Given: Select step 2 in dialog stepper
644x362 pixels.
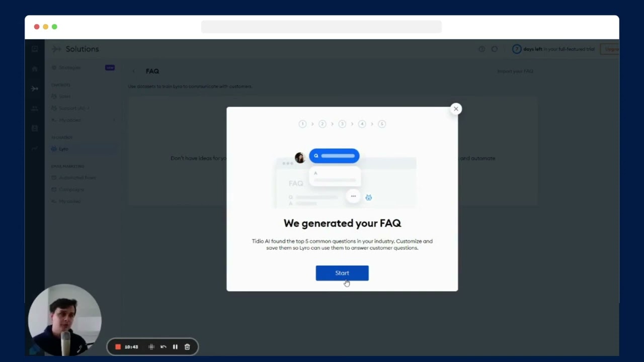Looking at the screenshot, I should 323,124.
